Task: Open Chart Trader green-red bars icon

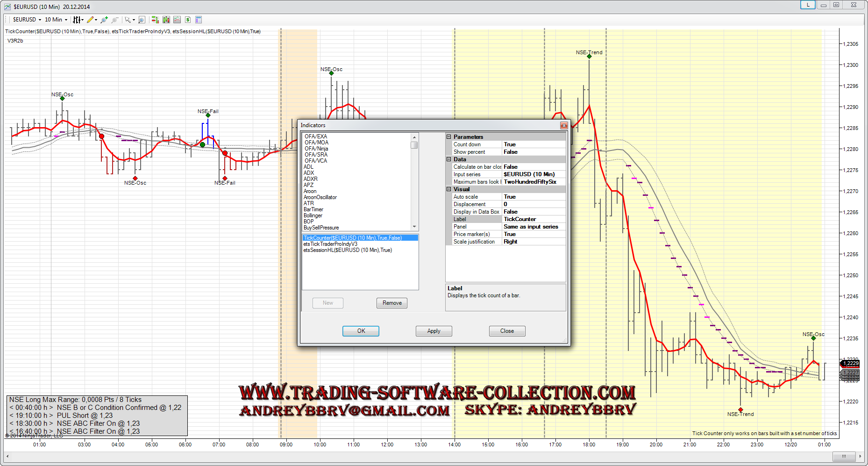Action: click(155, 20)
